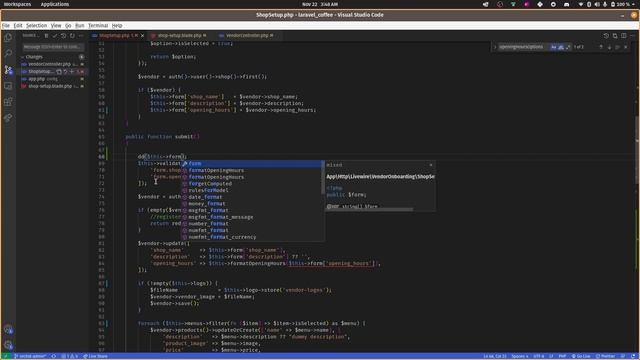The height and width of the screenshot is (360, 640).
Task: Click the PHP language mode in status bar
Action: (562, 356)
